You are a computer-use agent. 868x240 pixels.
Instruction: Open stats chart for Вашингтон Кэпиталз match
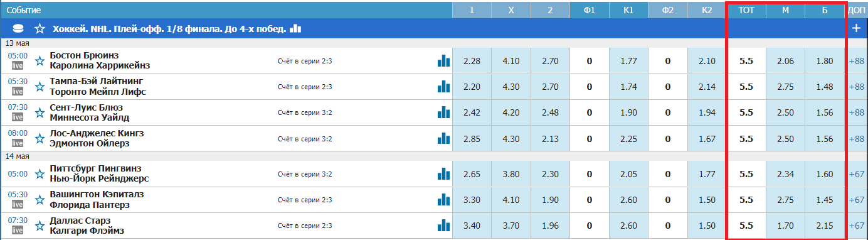[x=444, y=199]
